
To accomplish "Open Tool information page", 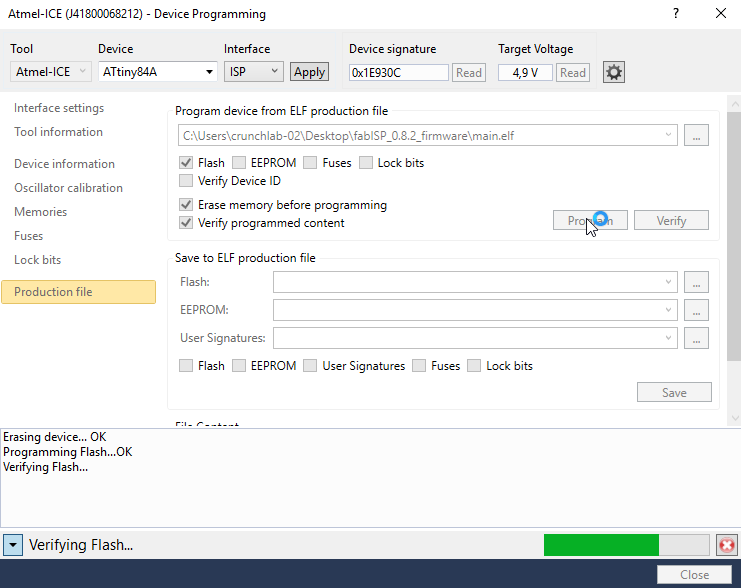I will click(x=58, y=132).
